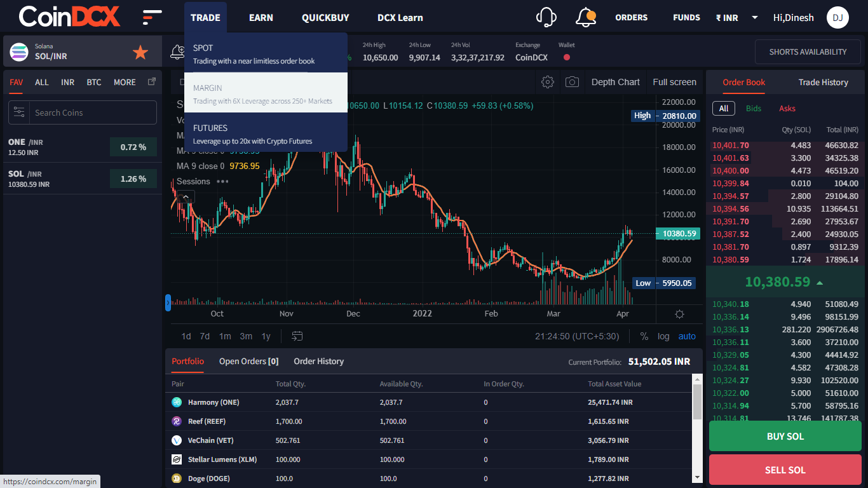Set chart range to 1y

click(x=266, y=336)
